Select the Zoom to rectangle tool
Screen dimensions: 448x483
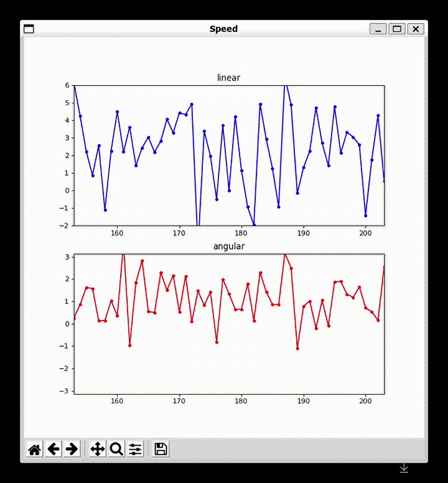coord(116,449)
